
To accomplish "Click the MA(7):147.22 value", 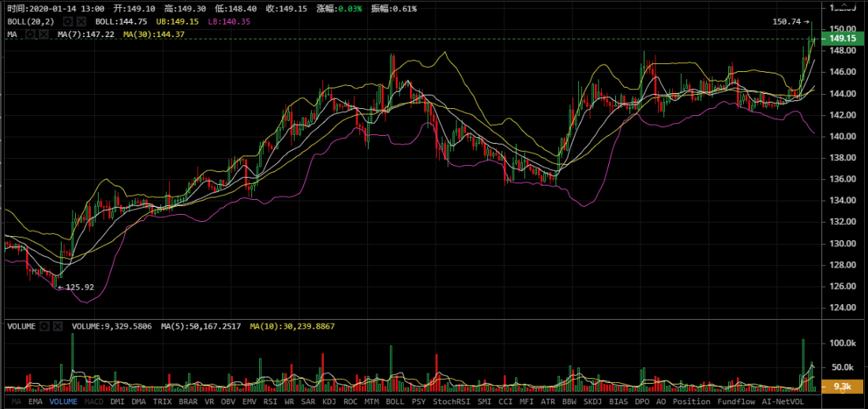I will [x=86, y=34].
